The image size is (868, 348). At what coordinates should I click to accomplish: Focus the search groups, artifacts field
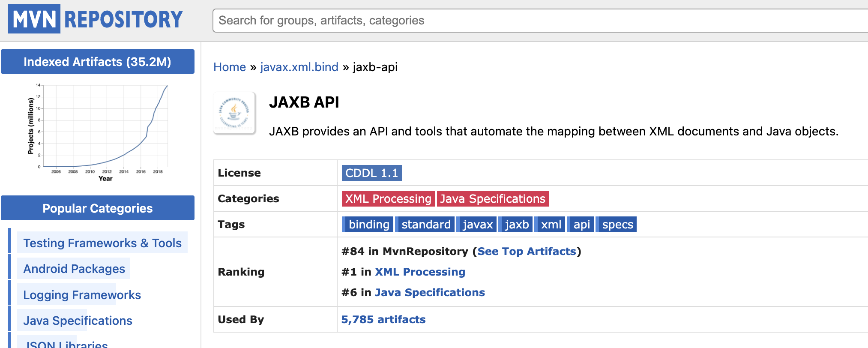click(x=540, y=21)
